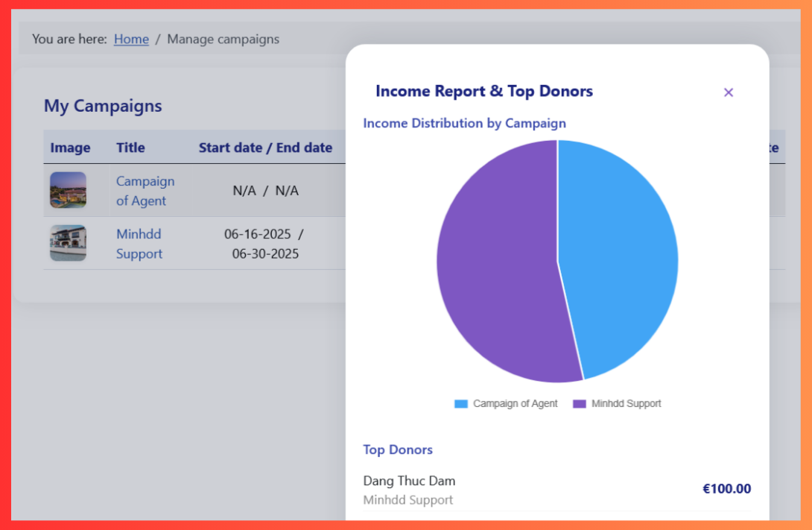The width and height of the screenshot is (812, 530).
Task: Click the €100.00 donation amount
Action: pyautogui.click(x=726, y=489)
